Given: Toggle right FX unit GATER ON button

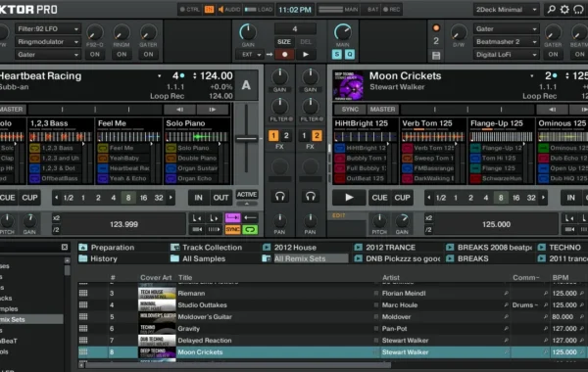Looking at the screenshot, I should (553, 54).
